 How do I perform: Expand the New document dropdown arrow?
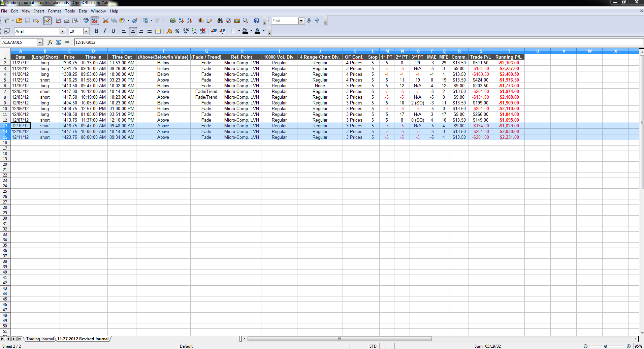[x=13, y=21]
